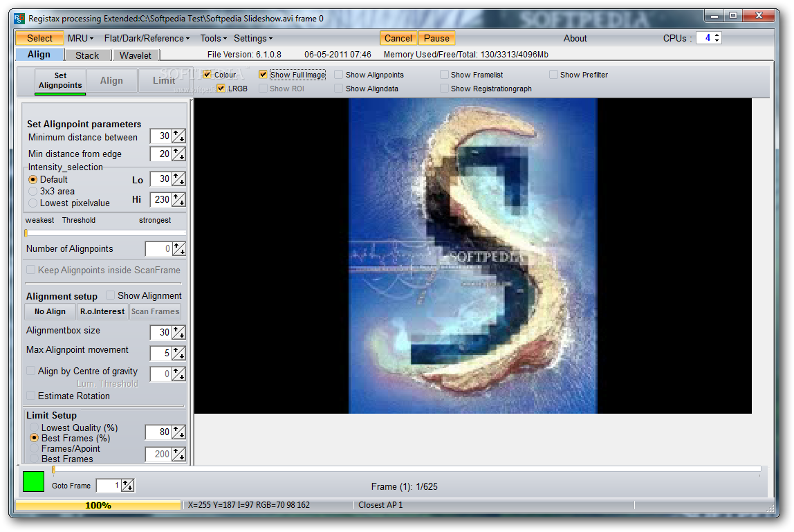Click Minimum distance between value field
This screenshot has width=794, height=532.
coord(161,136)
